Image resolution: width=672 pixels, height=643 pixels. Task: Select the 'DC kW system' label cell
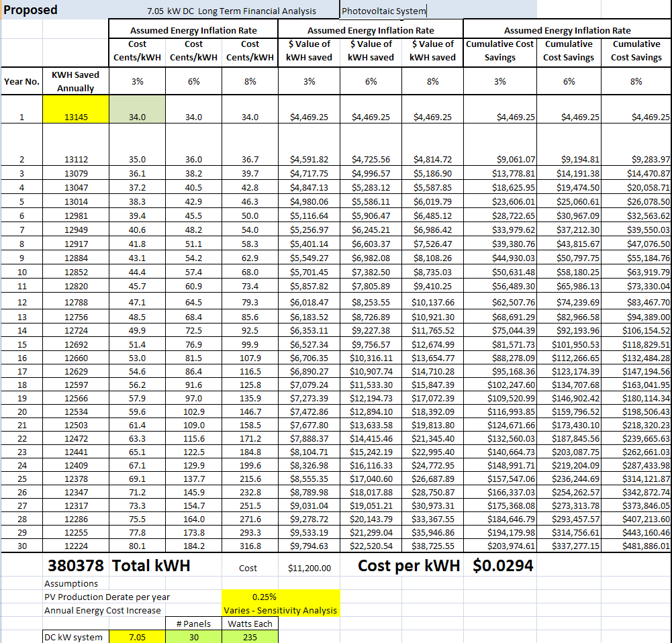coord(76,637)
